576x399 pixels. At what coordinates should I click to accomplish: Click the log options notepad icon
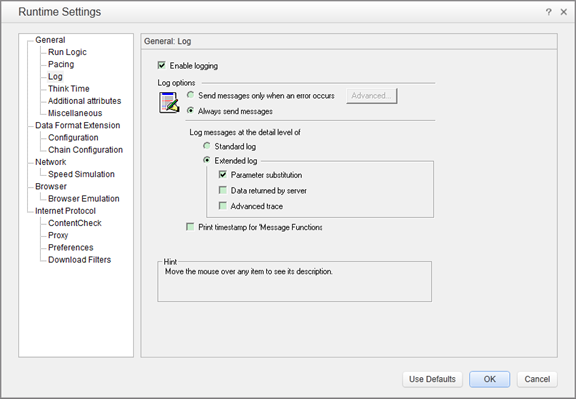pyautogui.click(x=169, y=103)
